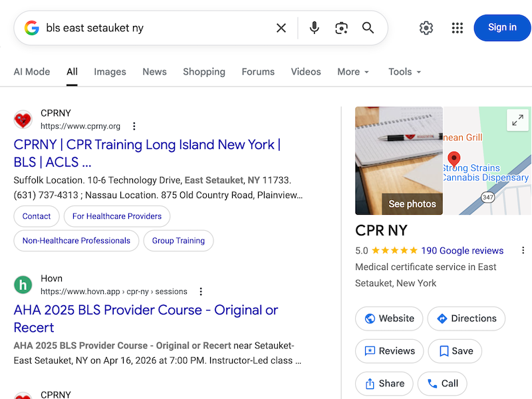Click the Website button

(x=389, y=319)
